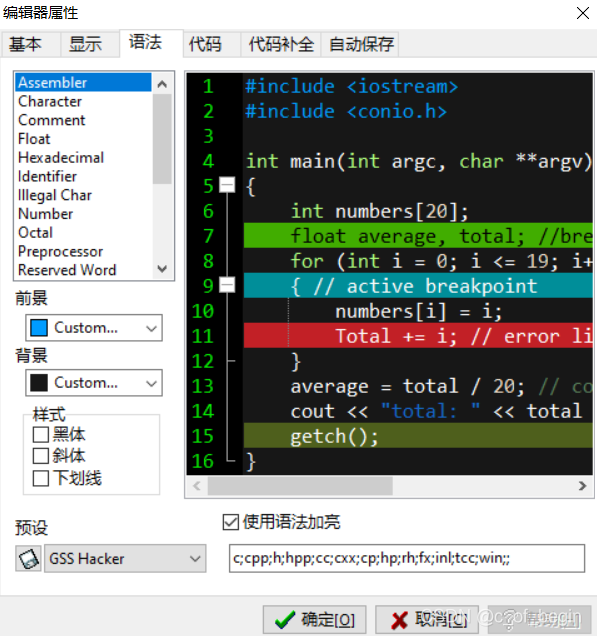The height and width of the screenshot is (636, 597).
Task: Collapse the fold marker at line 5
Action: click(x=227, y=185)
